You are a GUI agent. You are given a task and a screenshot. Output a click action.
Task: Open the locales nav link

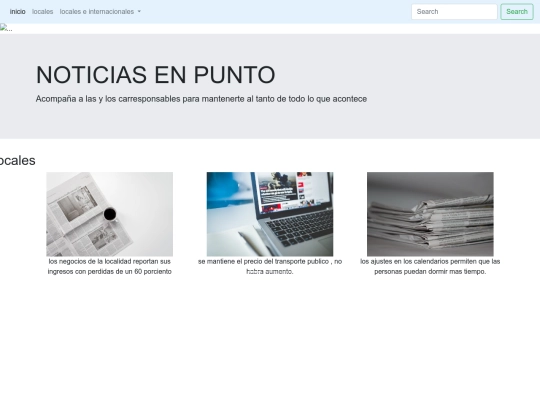coord(42,12)
